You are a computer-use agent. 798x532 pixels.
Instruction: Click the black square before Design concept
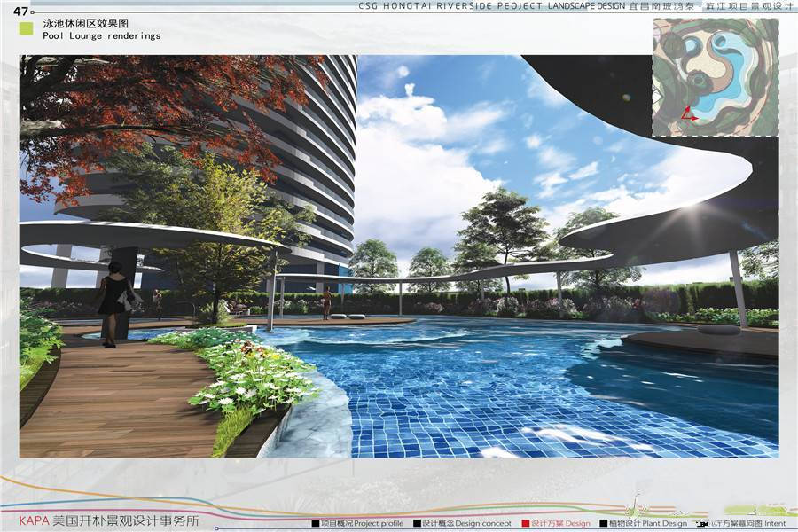coord(417,523)
